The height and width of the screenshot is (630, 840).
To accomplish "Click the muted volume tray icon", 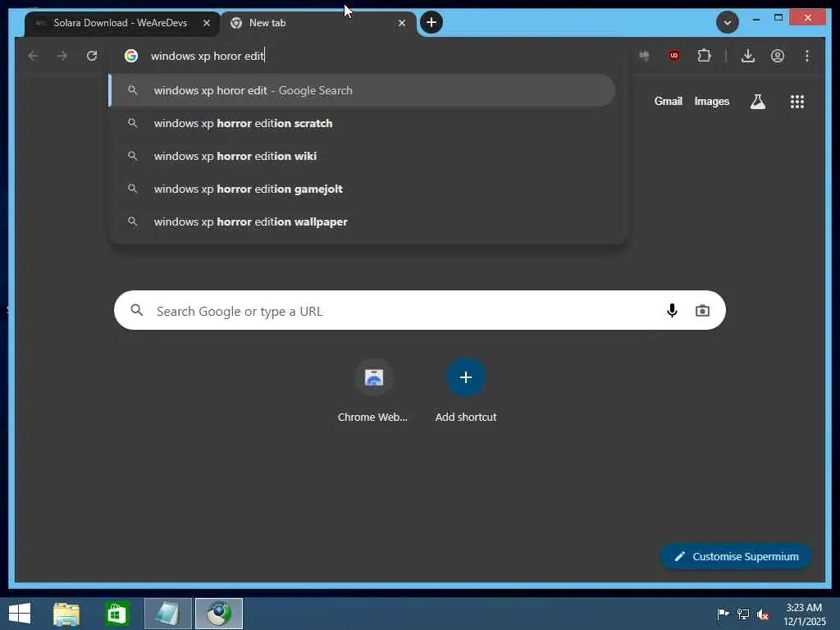I will pyautogui.click(x=763, y=614).
